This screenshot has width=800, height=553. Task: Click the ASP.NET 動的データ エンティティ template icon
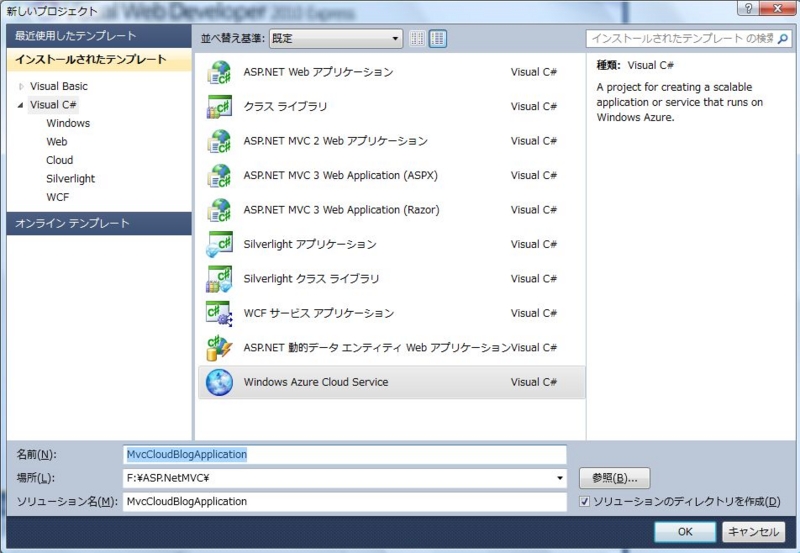[x=219, y=348]
